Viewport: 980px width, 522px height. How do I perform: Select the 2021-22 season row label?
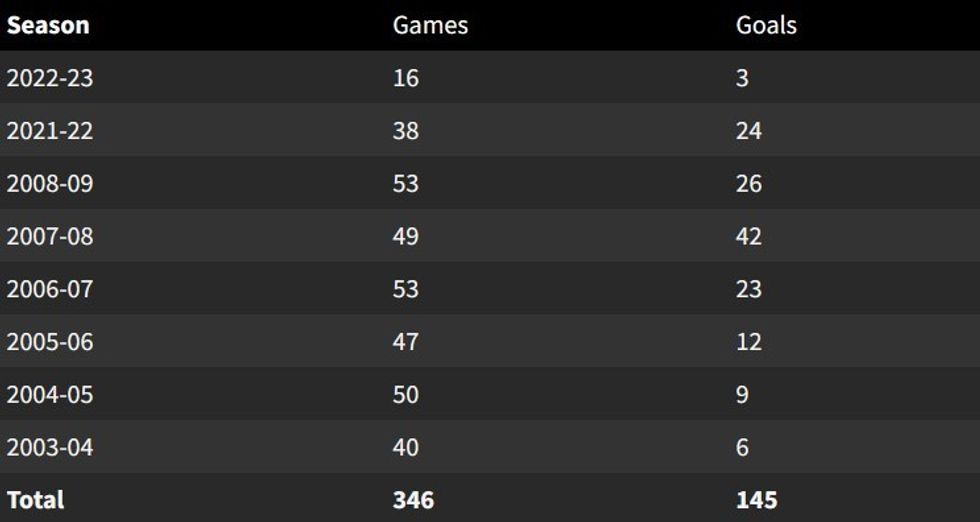(x=50, y=131)
